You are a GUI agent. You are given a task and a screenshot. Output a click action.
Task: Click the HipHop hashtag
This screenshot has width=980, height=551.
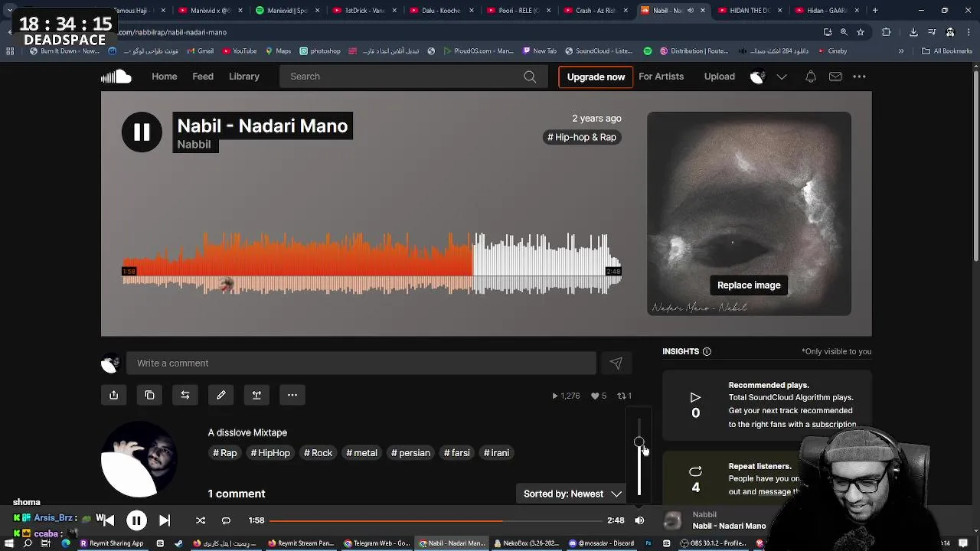pos(270,453)
